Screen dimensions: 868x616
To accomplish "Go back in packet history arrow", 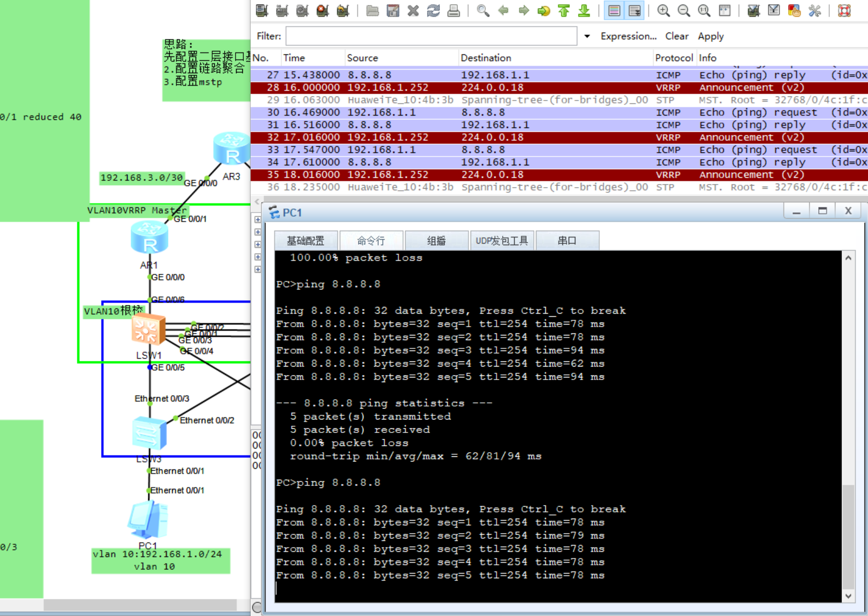I will pyautogui.click(x=503, y=10).
